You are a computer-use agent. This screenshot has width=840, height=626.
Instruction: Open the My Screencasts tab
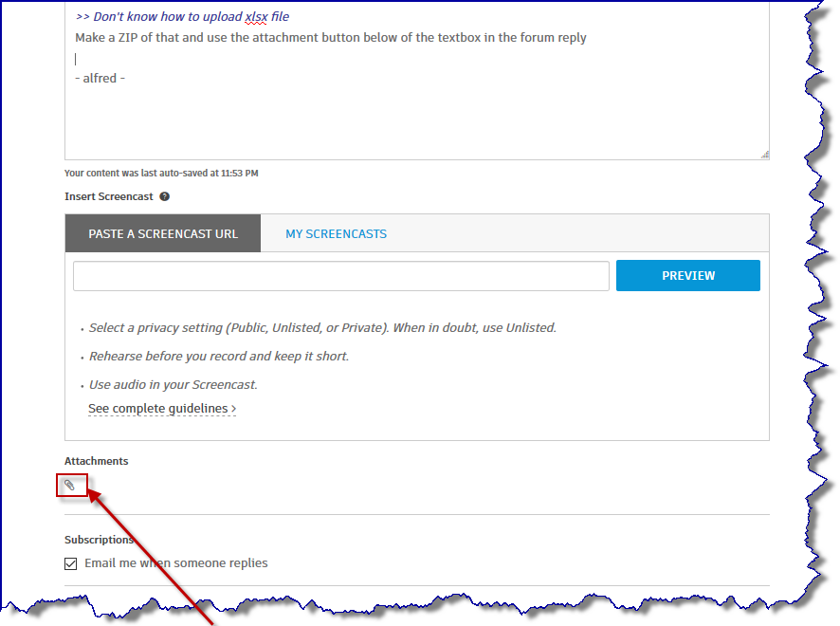point(336,233)
